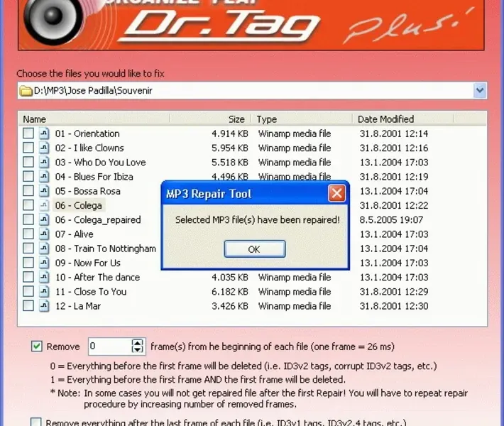The width and height of the screenshot is (504, 426).
Task: Enable remove everything after last frame
Action: [35, 422]
